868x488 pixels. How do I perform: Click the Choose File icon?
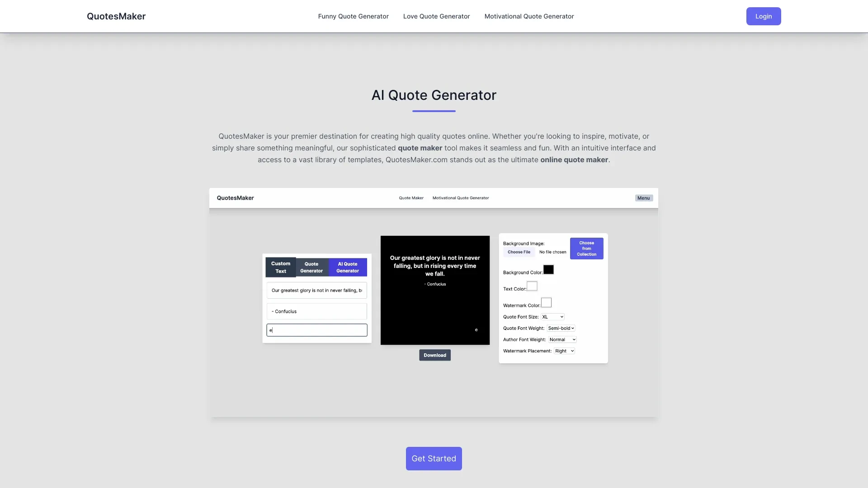518,251
